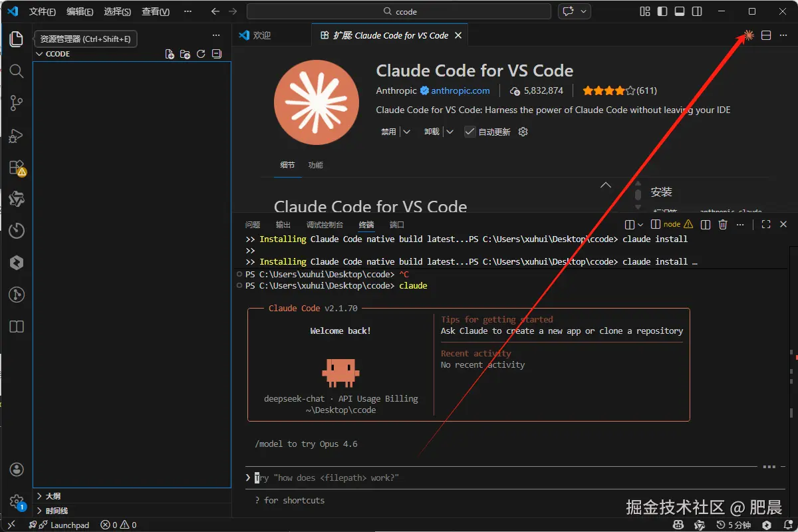Open the 选择(S) menu

118,11
